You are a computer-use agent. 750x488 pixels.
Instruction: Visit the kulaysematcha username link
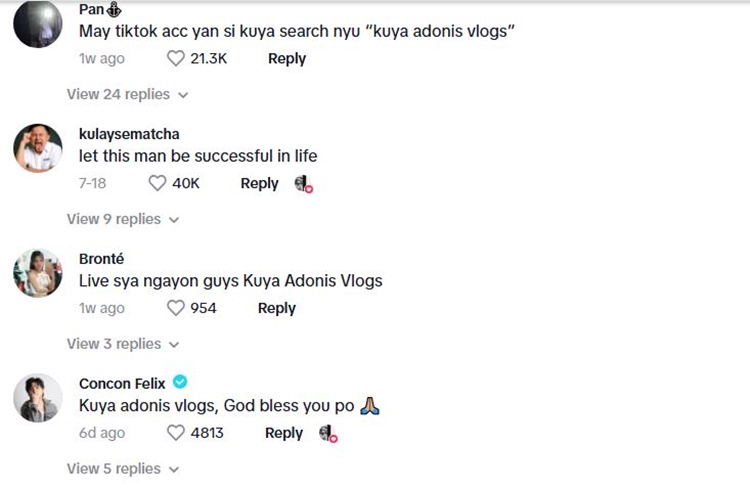point(129,134)
